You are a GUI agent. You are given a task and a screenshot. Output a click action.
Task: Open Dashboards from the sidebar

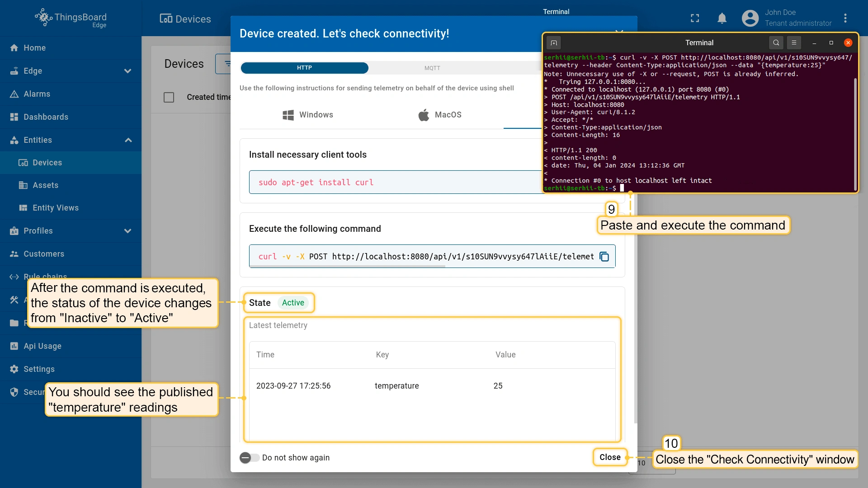[46, 117]
